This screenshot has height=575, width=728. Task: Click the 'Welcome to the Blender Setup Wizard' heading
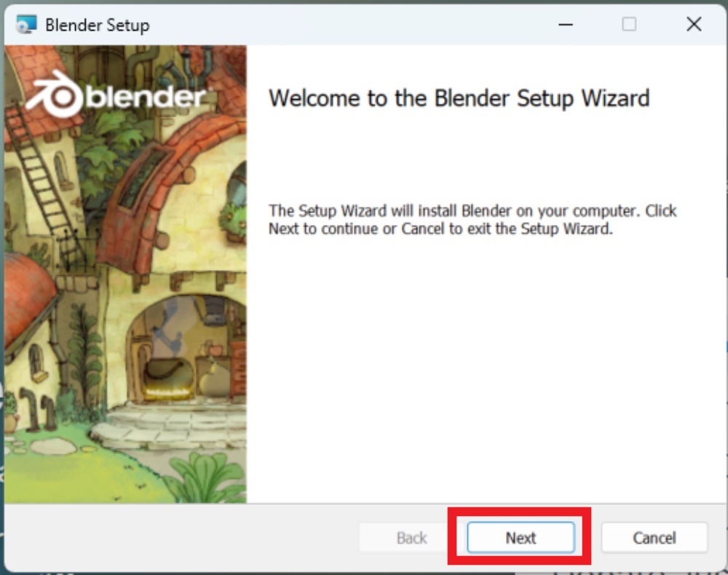point(459,98)
